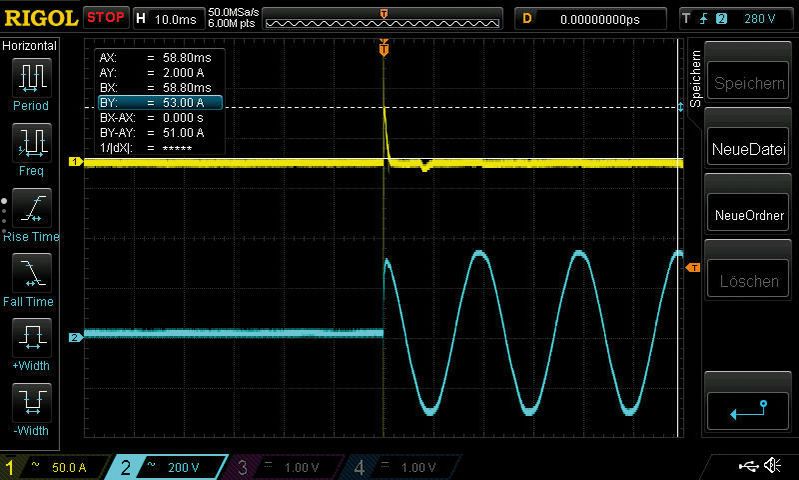Select the BY cursor value 53.00 A
Image resolution: width=799 pixels, height=480 pixels.
[158, 102]
